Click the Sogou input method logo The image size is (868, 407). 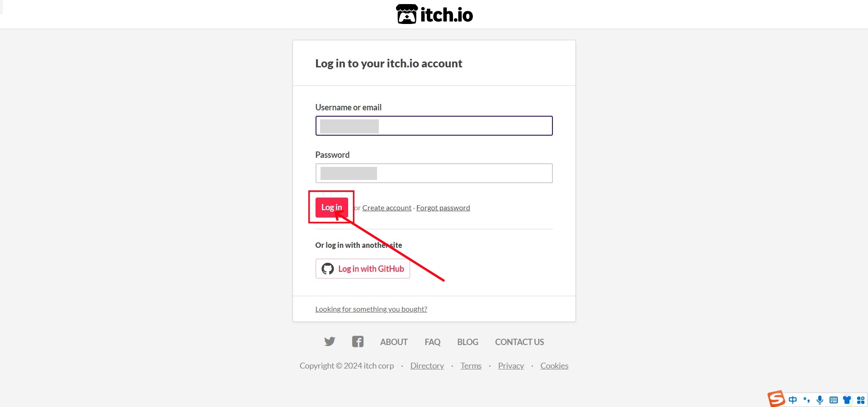click(x=776, y=399)
